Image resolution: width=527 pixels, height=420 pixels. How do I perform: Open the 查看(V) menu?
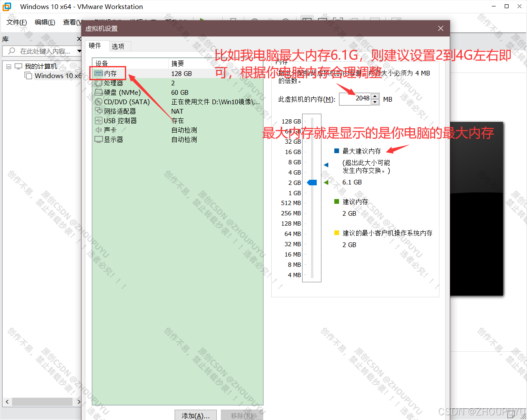pyautogui.click(x=72, y=22)
